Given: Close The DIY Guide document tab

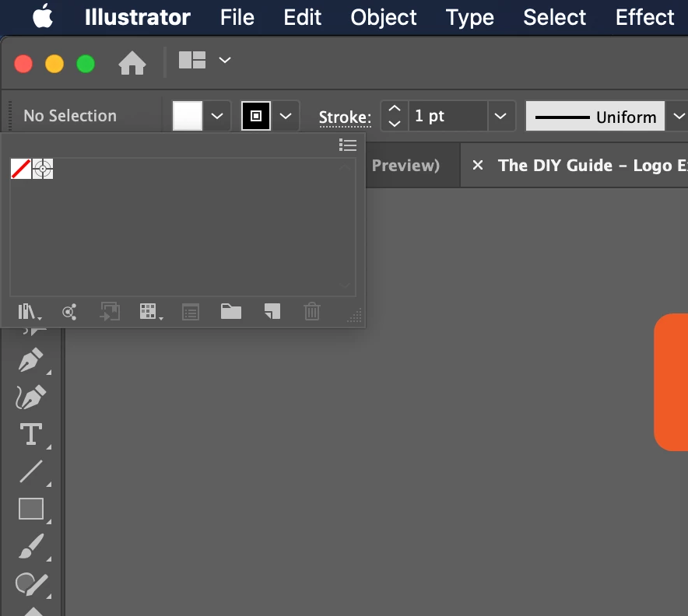Looking at the screenshot, I should click(x=477, y=166).
